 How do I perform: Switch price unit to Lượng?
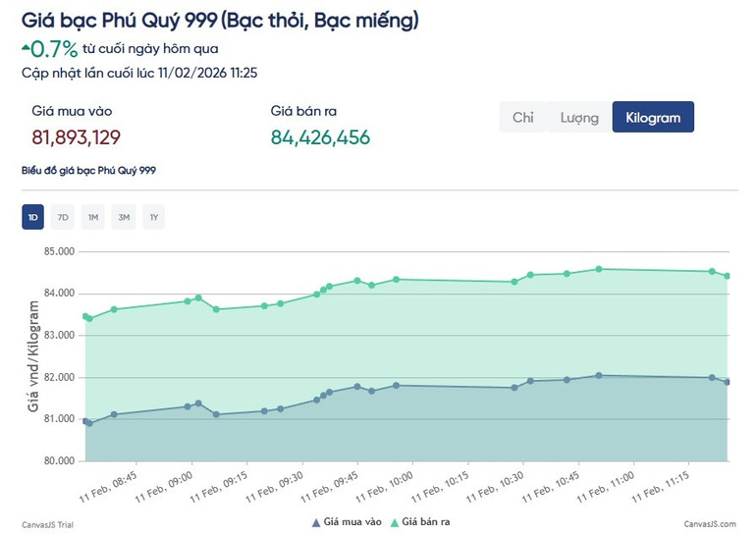(579, 118)
